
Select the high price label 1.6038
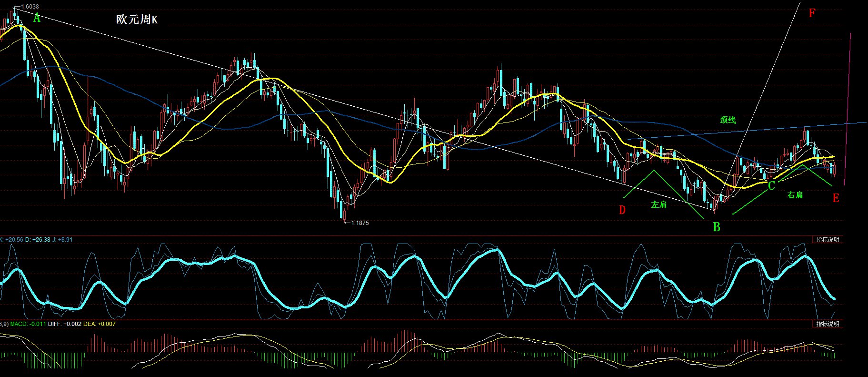tap(30, 7)
